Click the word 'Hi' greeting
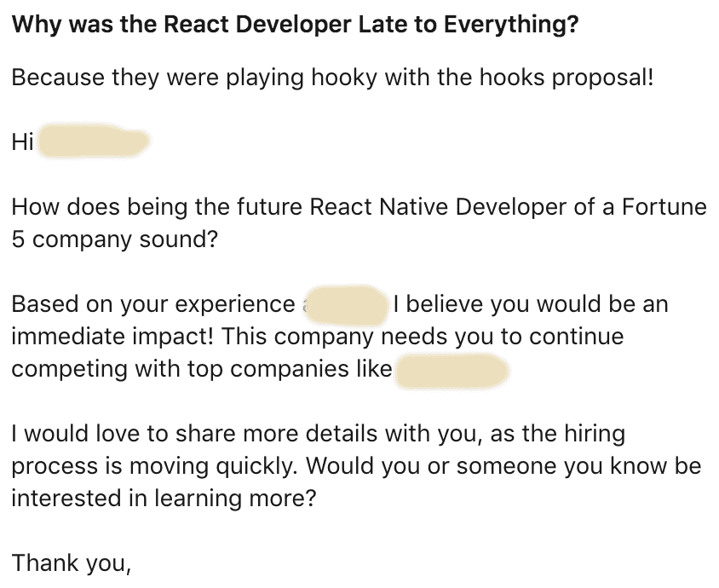This screenshot has width=719, height=588. click(x=22, y=141)
